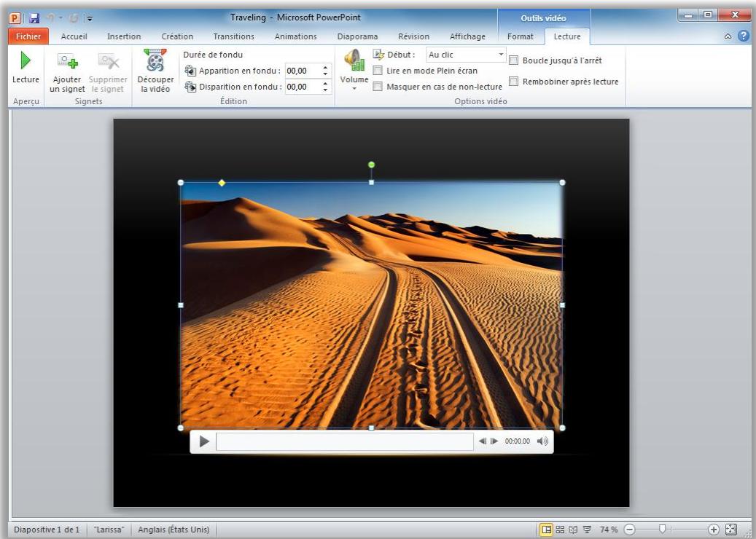The width and height of the screenshot is (756, 539).
Task: Click the Redo icon in quick access toolbar
Action: coord(74,18)
